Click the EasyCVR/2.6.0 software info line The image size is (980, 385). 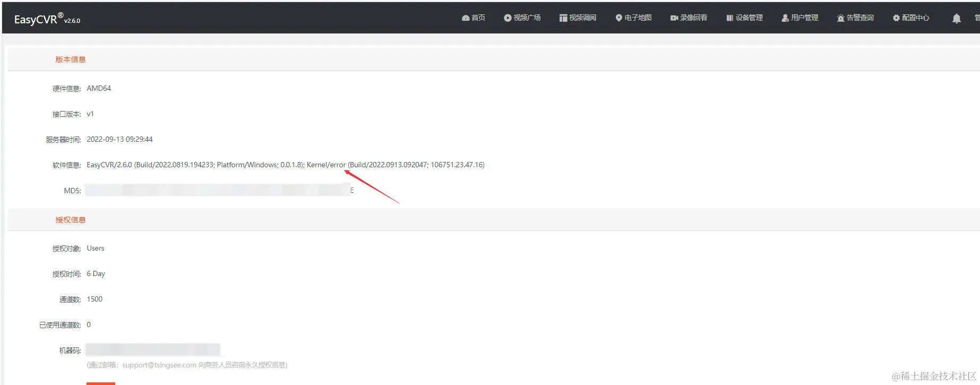point(286,165)
